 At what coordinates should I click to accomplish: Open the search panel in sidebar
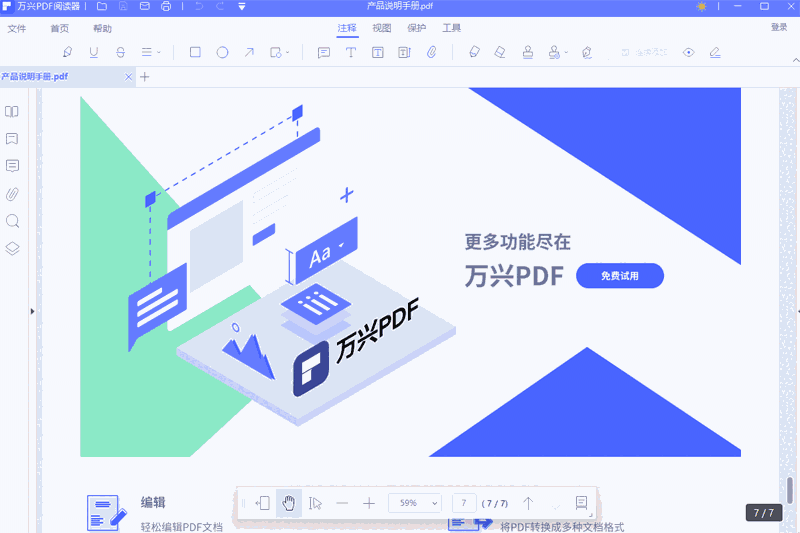click(x=12, y=221)
